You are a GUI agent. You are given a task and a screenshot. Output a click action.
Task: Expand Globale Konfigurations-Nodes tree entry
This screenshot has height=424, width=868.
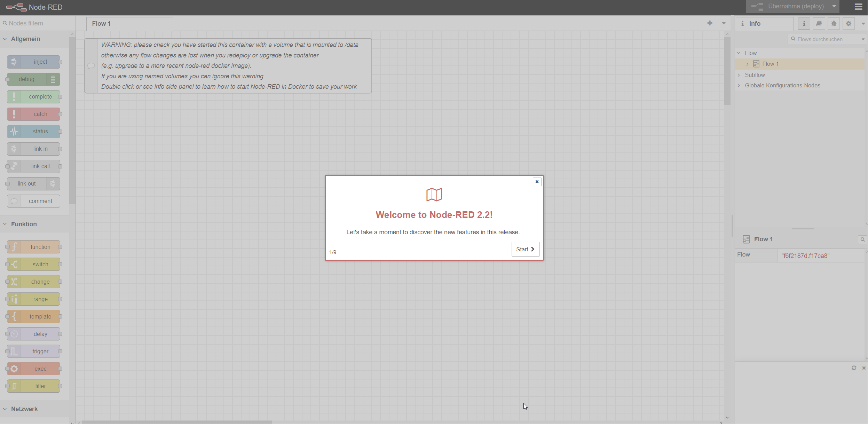[739, 86]
